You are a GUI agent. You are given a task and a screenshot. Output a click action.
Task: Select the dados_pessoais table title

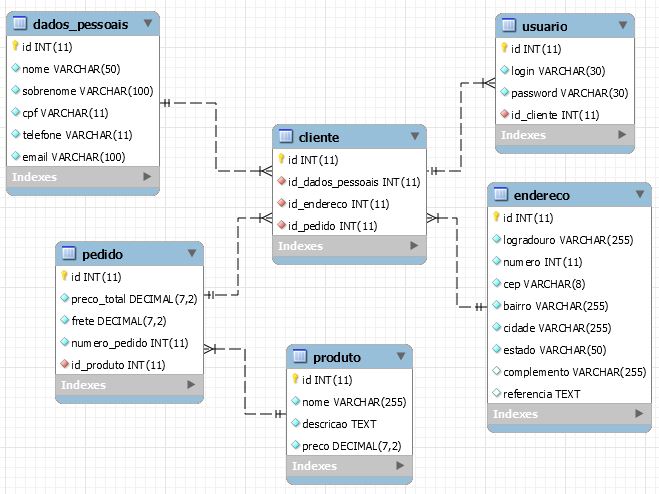pyautogui.click(x=80, y=24)
